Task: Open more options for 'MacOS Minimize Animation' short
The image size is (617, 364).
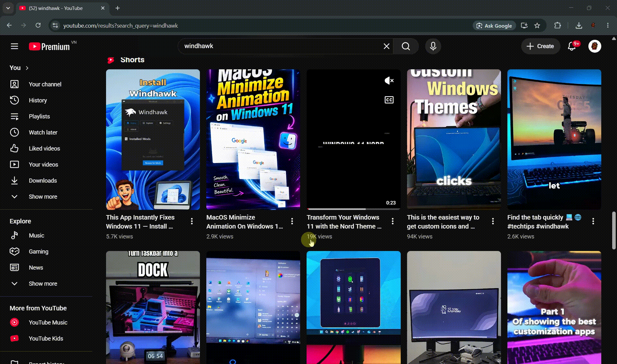Action: tap(292, 221)
